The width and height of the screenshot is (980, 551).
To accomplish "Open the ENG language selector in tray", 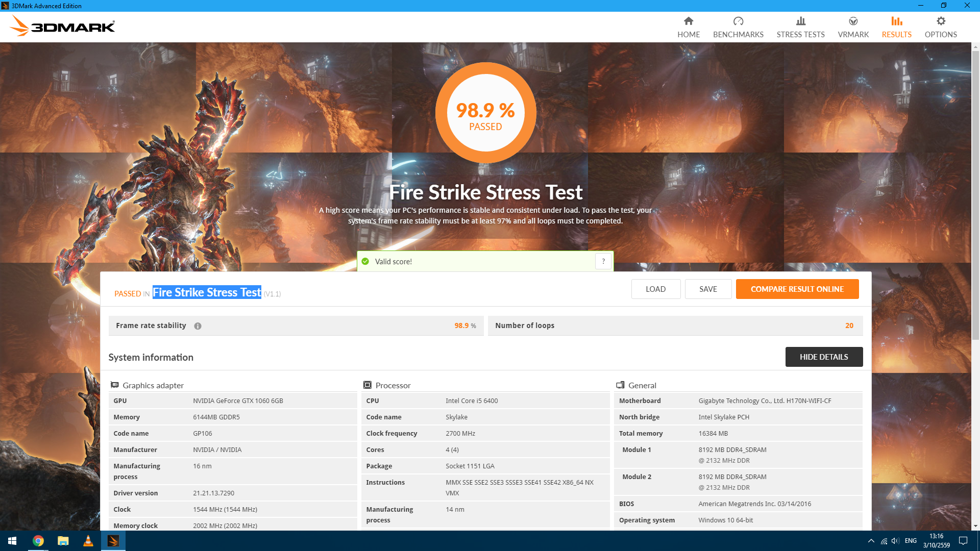I will tap(911, 541).
